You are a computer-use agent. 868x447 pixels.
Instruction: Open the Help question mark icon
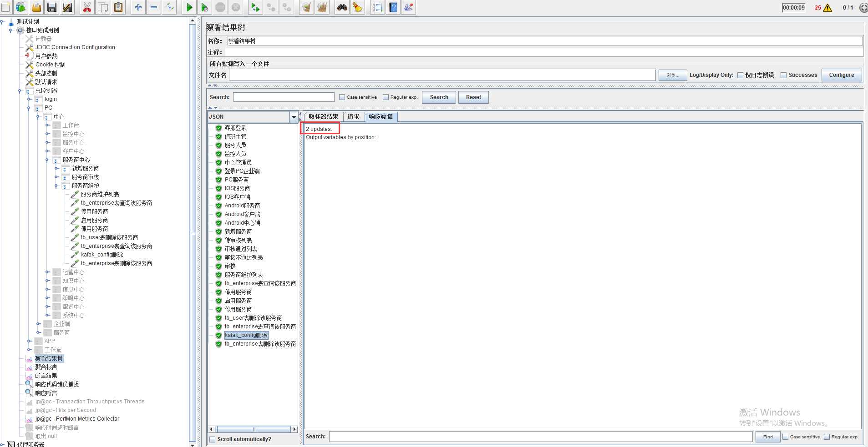(x=393, y=7)
